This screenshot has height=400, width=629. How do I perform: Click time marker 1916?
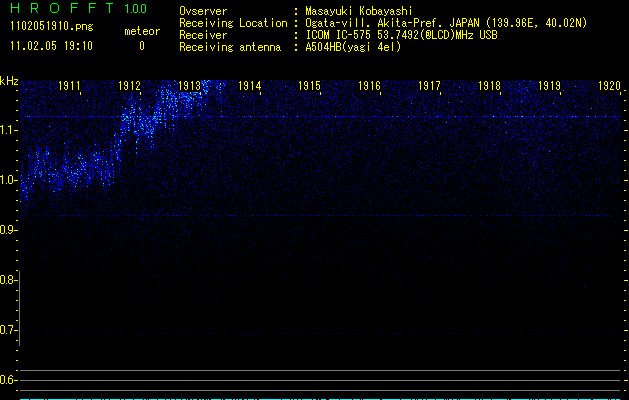369,85
